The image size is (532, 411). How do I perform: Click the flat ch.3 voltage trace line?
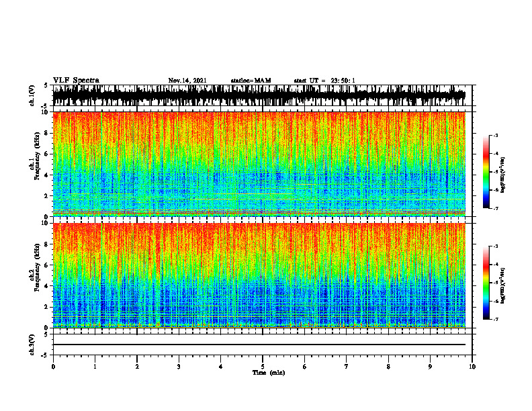[x=259, y=345]
